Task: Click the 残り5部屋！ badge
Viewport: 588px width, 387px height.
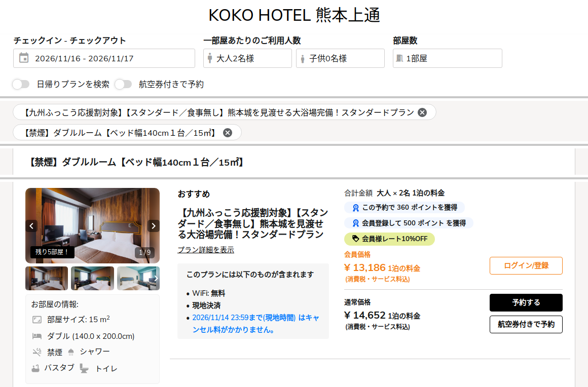Action: [52, 252]
